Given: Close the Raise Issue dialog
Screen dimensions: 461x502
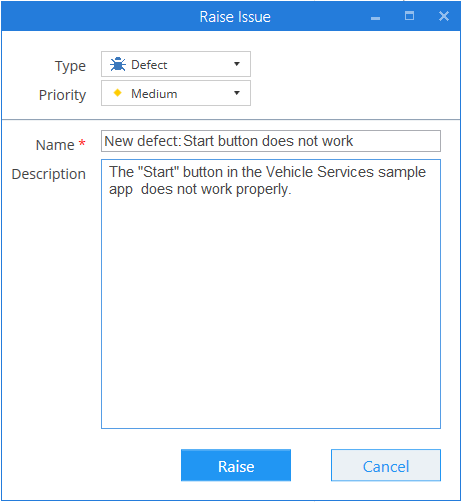Looking at the screenshot, I should coord(444,16).
